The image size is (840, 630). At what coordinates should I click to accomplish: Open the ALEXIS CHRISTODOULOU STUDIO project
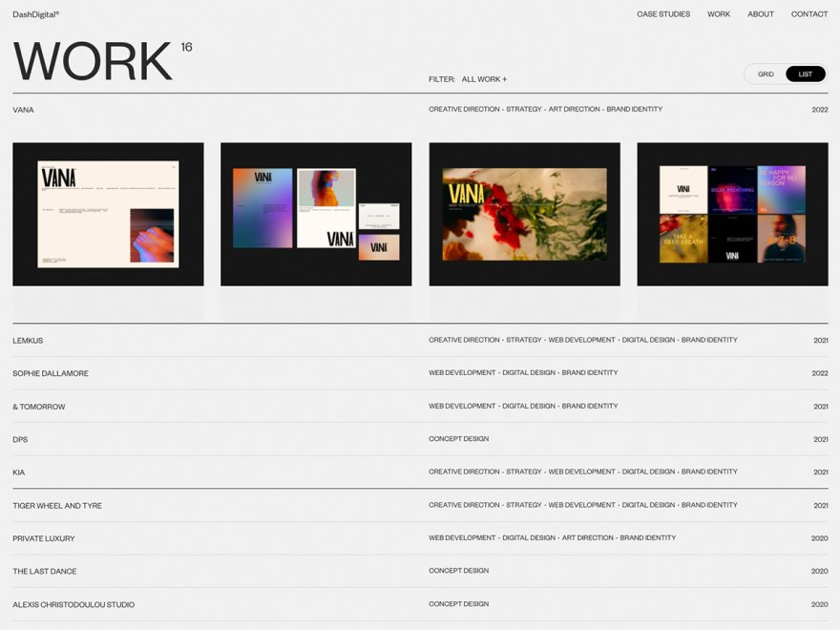(73, 603)
